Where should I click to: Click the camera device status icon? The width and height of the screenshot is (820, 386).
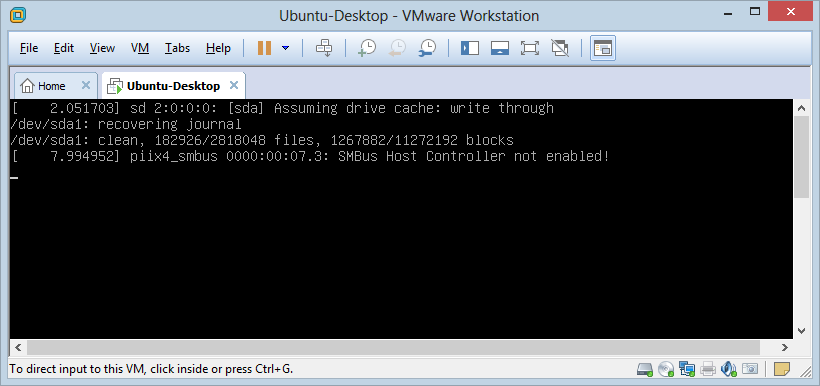(749, 369)
